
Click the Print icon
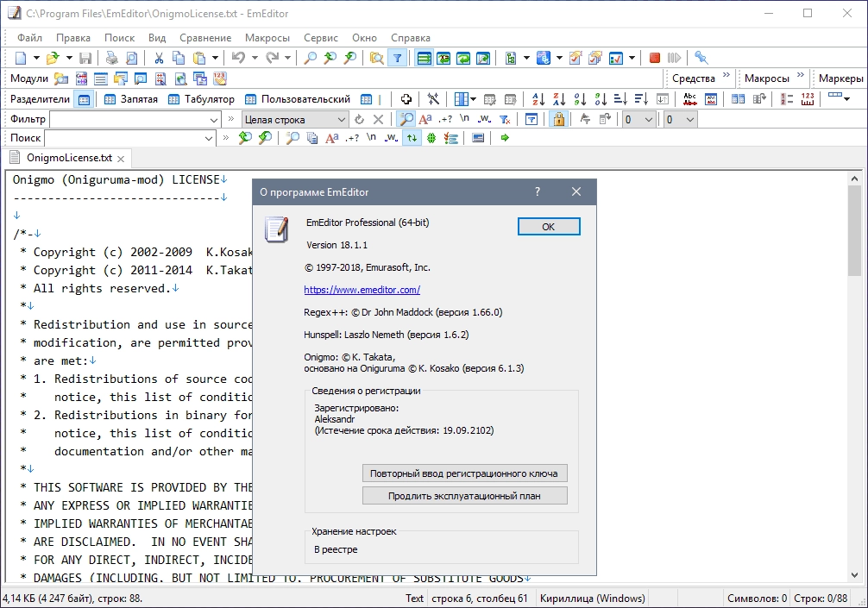[112, 58]
